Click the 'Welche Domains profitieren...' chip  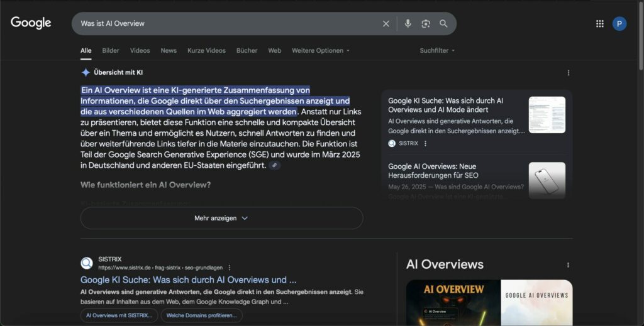pyautogui.click(x=201, y=315)
